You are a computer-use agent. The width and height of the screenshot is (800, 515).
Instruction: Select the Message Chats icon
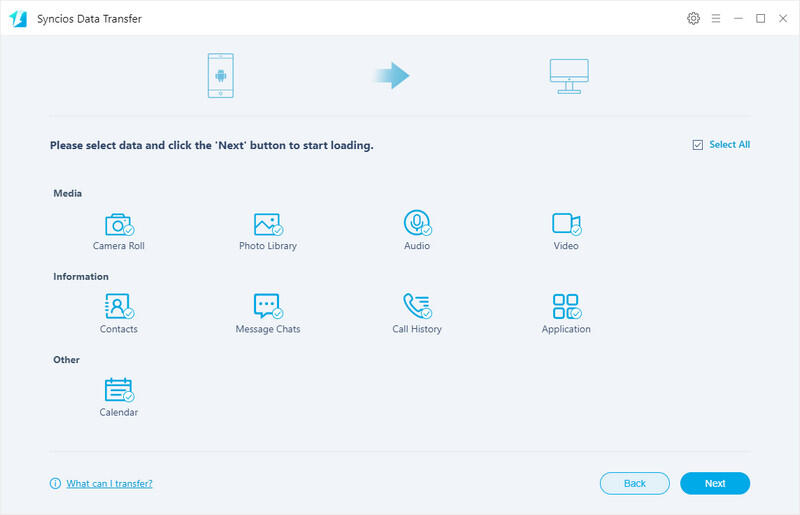267,306
